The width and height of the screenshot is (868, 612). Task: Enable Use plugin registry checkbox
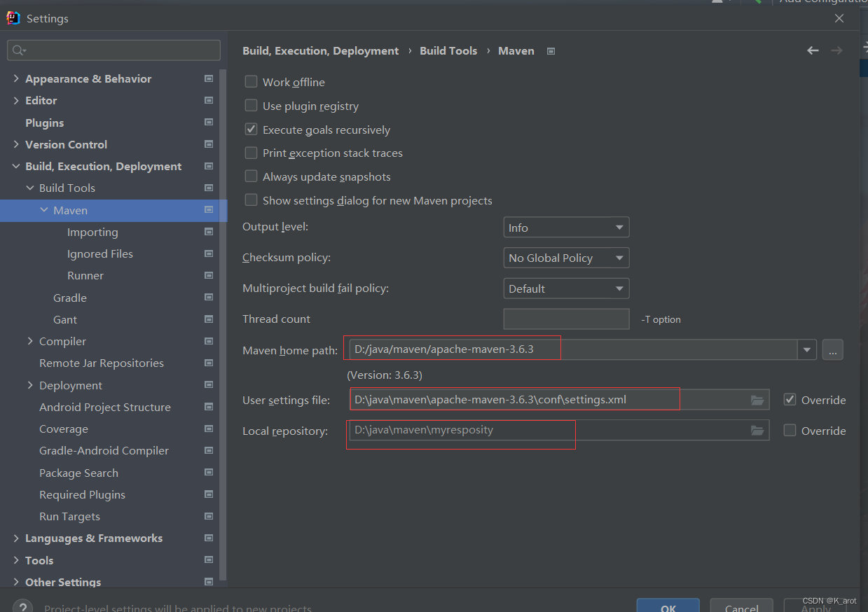click(251, 106)
